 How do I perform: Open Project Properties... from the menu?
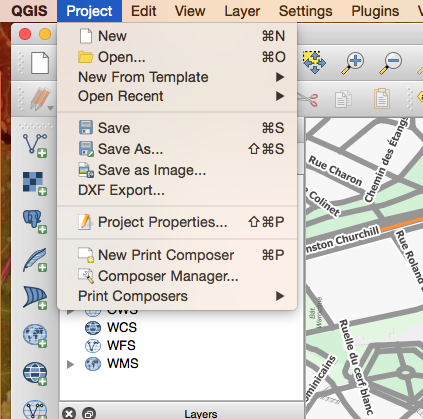pos(177,222)
